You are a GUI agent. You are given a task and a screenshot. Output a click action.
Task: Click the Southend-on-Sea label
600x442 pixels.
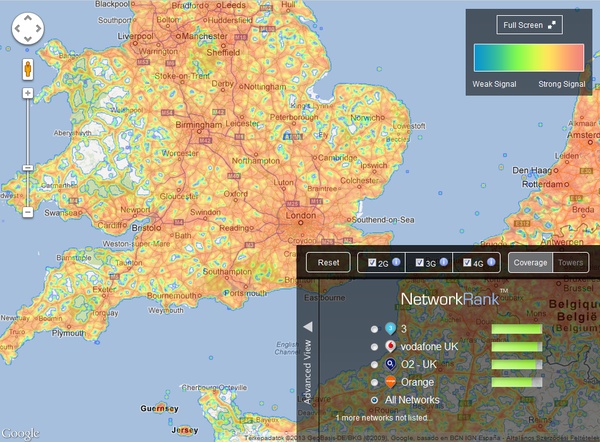(383, 220)
